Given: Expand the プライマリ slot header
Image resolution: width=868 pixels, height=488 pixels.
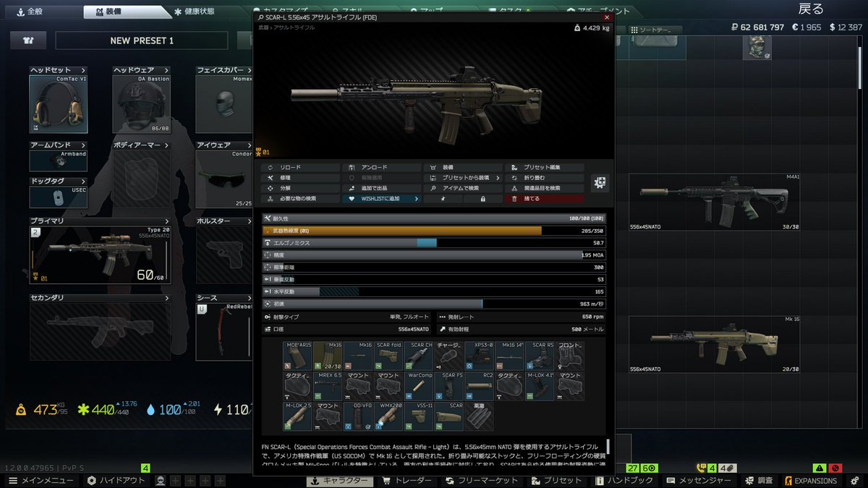Looking at the screenshot, I should (x=100, y=221).
